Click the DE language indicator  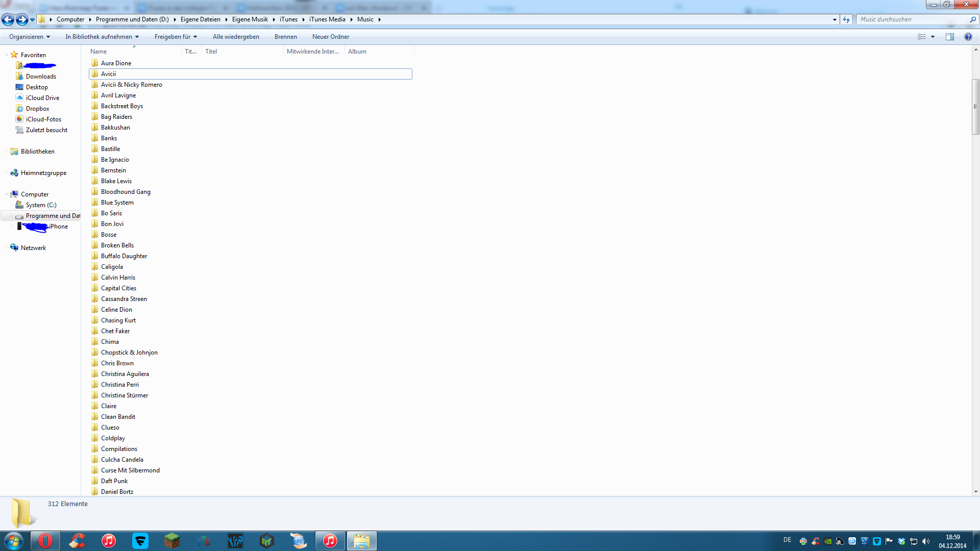point(787,540)
